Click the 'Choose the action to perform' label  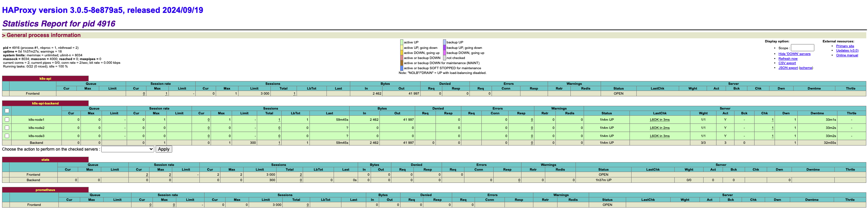coord(51,149)
